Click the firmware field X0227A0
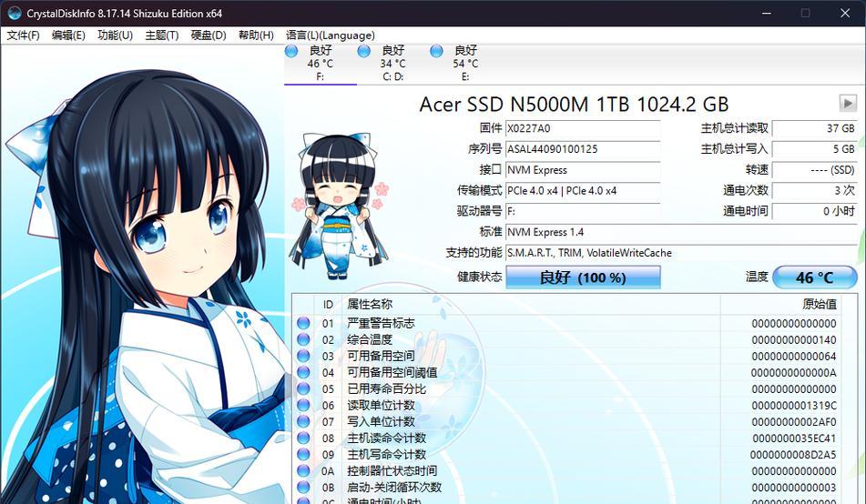866x504 pixels. coord(583,128)
